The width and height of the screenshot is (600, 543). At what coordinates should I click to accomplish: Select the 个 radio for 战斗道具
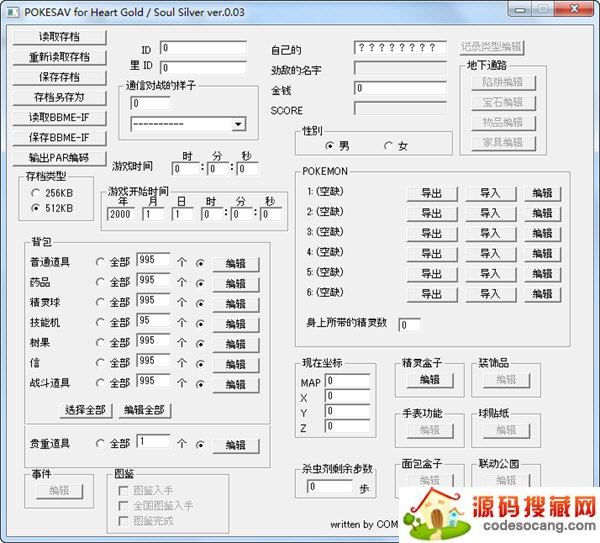pyautogui.click(x=200, y=384)
